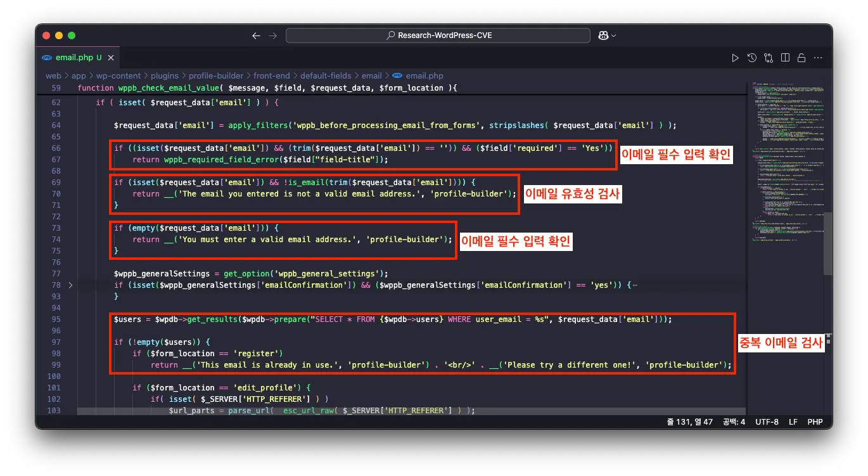Click the 'default-fields' breadcrumb
The height and width of the screenshot is (476, 868).
coord(326,76)
